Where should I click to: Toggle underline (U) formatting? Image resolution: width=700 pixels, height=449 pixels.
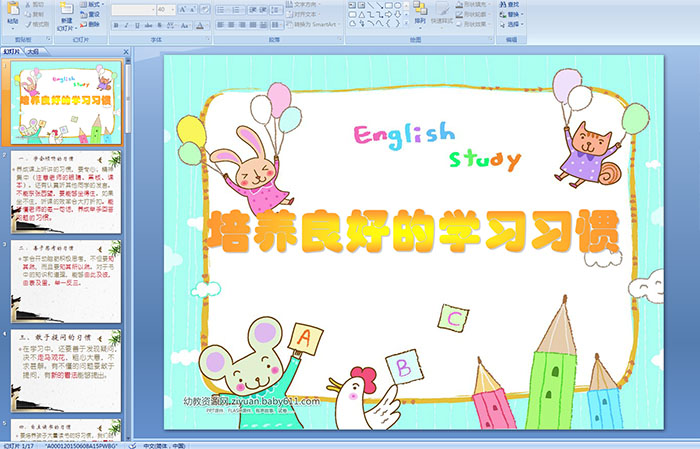point(138,25)
